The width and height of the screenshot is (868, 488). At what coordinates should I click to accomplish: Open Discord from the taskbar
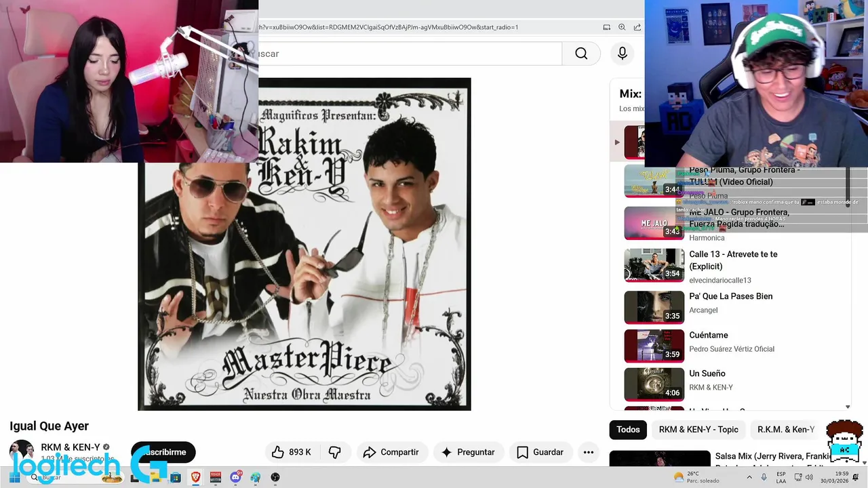(x=236, y=477)
